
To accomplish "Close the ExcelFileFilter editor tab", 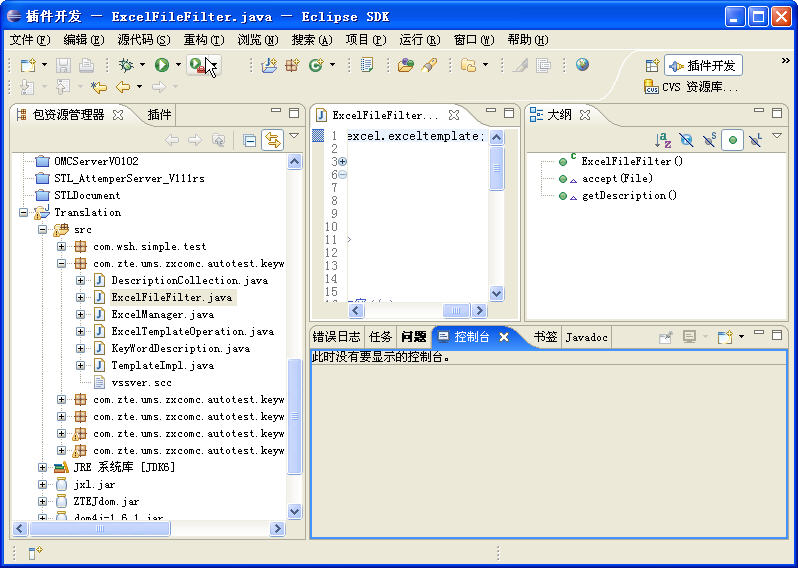I will click(454, 115).
